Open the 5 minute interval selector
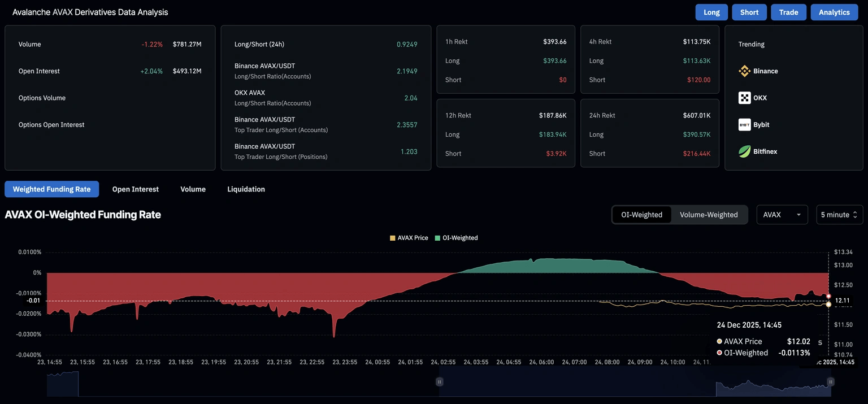The width and height of the screenshot is (868, 404). tap(839, 215)
